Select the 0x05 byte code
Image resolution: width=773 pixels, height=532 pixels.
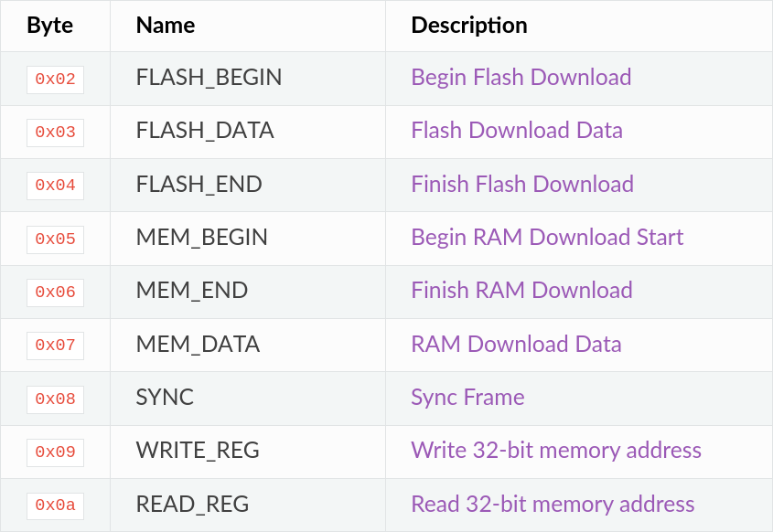55,239
